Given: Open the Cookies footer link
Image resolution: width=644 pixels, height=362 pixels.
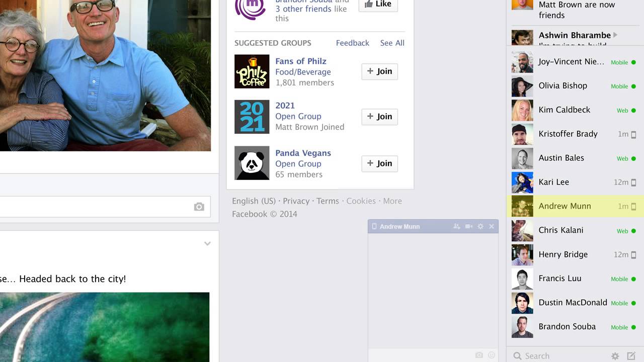Looking at the screenshot, I should click(361, 201).
